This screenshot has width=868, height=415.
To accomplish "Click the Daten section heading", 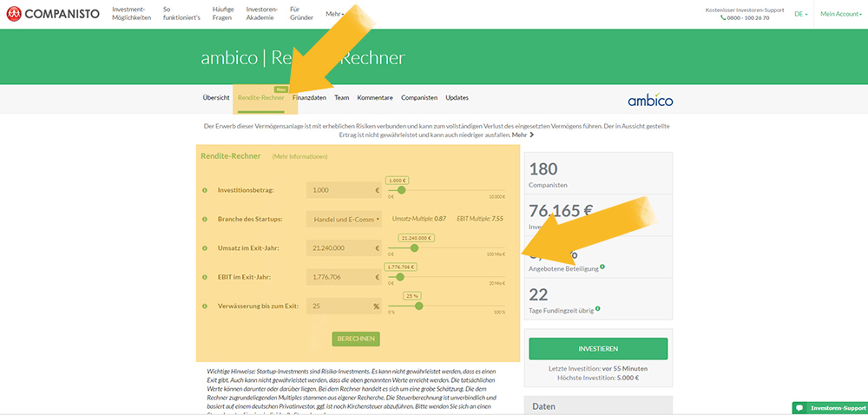I will point(544,406).
